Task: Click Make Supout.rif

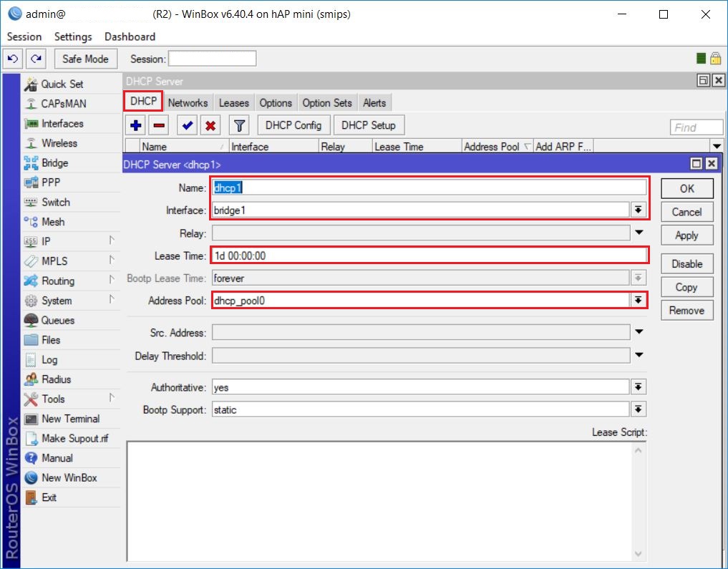Action: click(x=74, y=438)
